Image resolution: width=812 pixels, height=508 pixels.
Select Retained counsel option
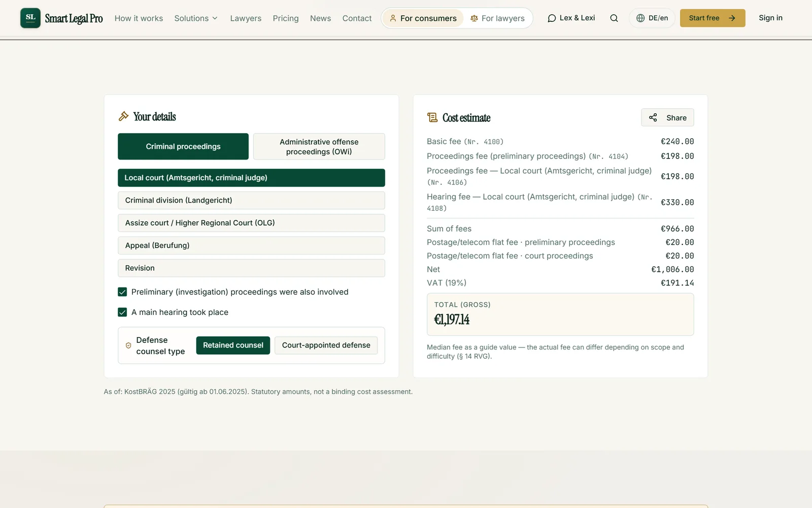pyautogui.click(x=233, y=345)
